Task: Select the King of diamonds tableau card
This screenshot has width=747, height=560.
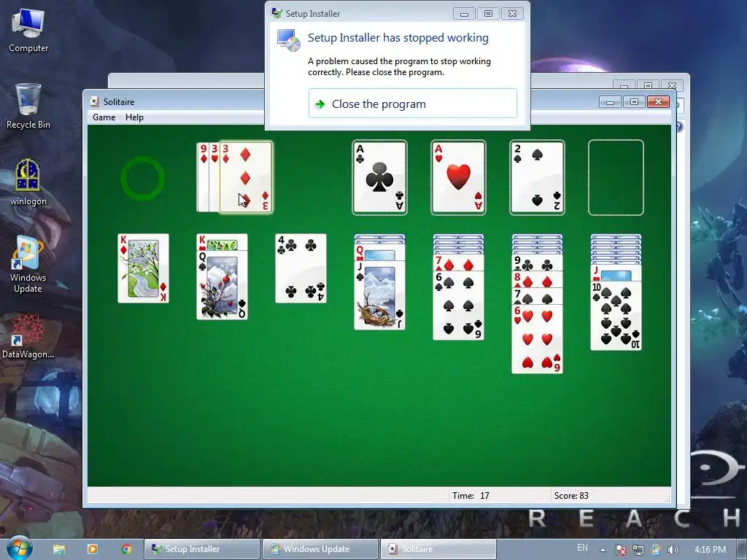Action: (144, 268)
